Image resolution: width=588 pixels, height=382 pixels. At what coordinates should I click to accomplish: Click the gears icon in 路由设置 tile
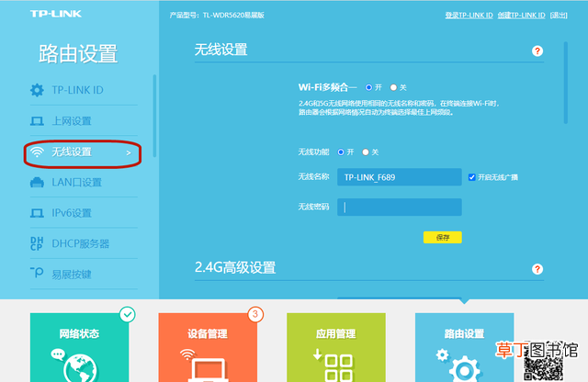459,365
